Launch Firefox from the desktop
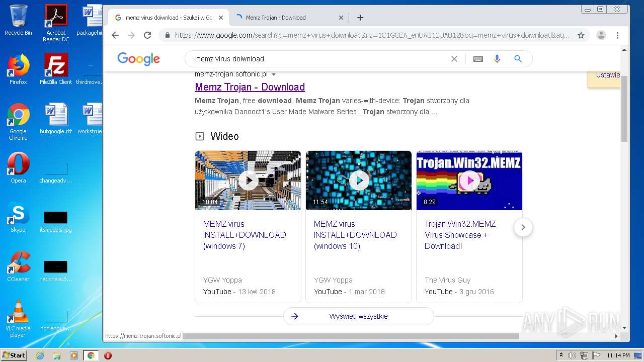The image size is (644, 362). (18, 69)
